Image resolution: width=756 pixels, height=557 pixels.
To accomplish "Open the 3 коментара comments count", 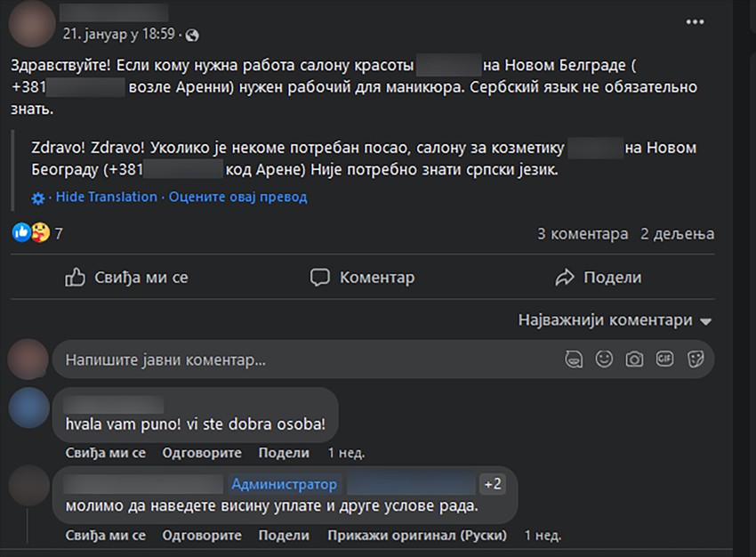I will [x=583, y=234].
